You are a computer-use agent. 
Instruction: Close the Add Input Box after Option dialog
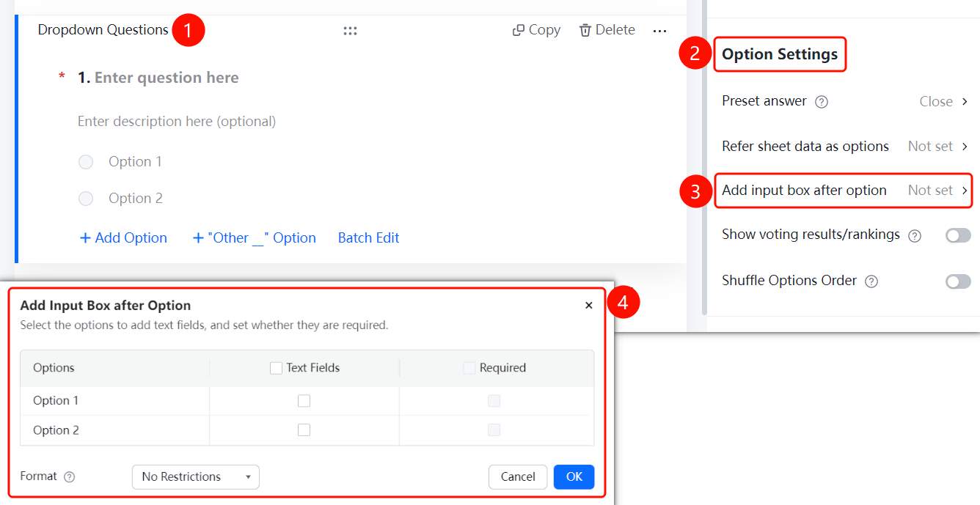point(588,306)
